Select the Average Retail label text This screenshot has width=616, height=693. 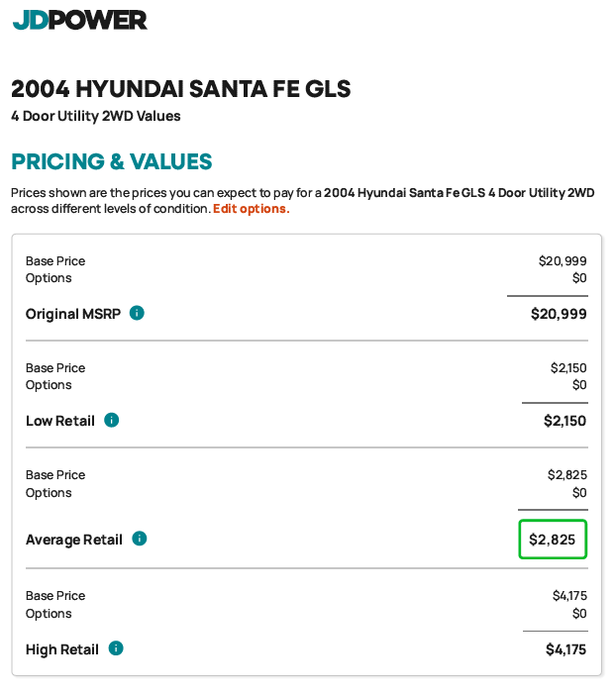(74, 540)
